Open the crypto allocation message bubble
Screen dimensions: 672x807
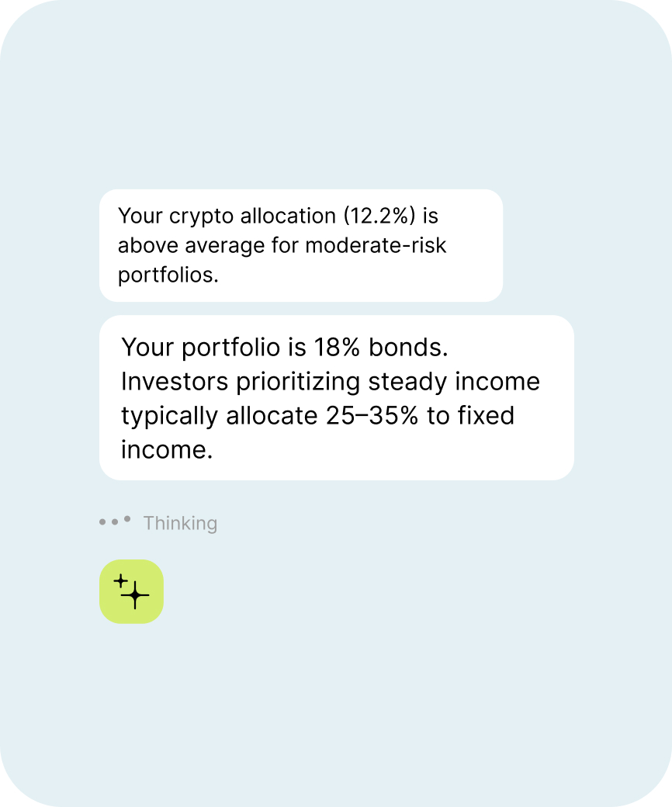pyautogui.click(x=301, y=245)
